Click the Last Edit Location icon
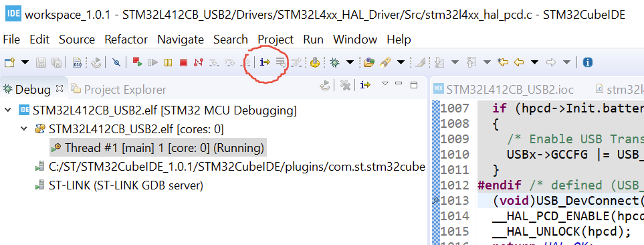This screenshot has width=644, height=245. [503, 62]
